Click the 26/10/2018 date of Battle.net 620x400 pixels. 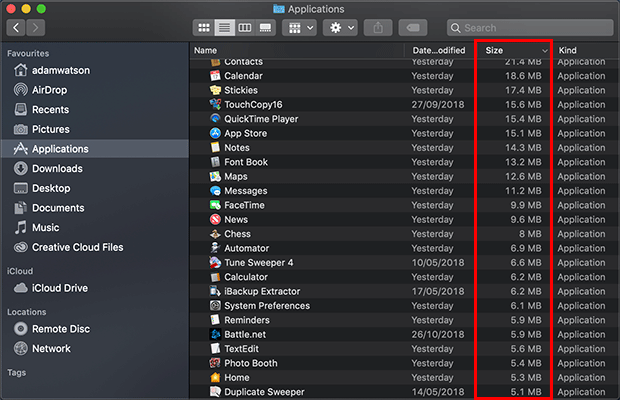(438, 335)
